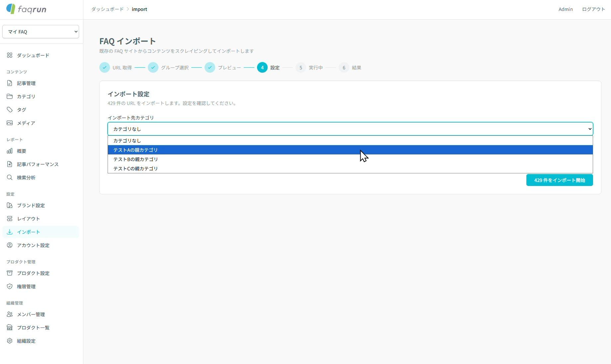Select テストCの親カテゴリ option

(x=350, y=168)
